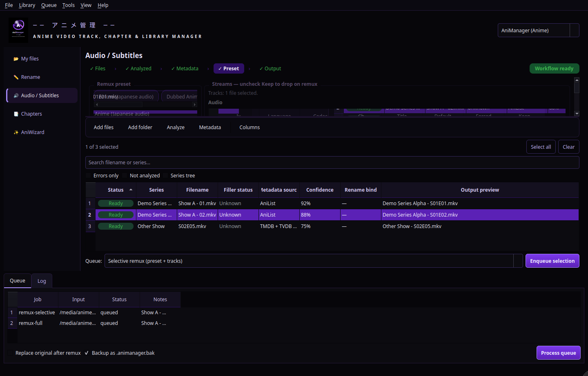The height and width of the screenshot is (376, 588).
Task: Click the Job column header in queue
Action: [x=38, y=300]
